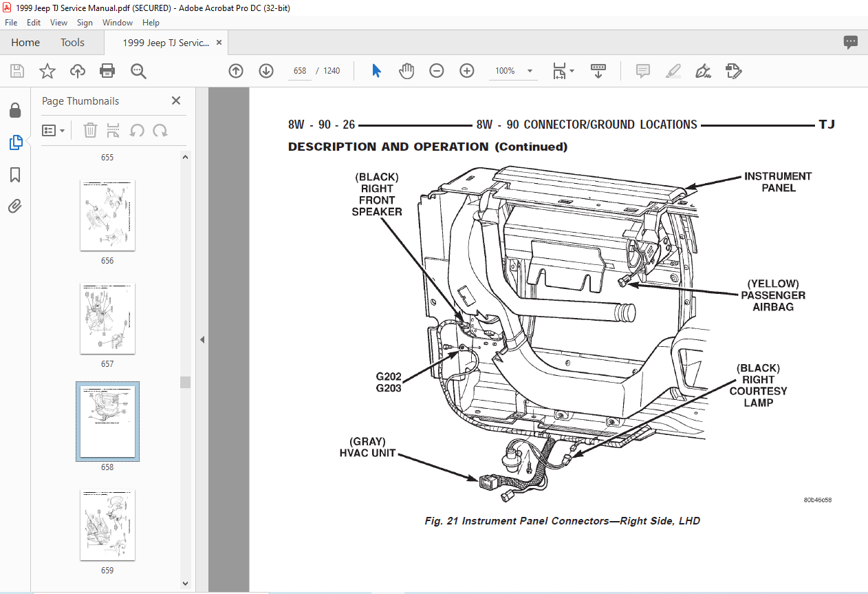Image resolution: width=868 pixels, height=594 pixels.
Task: Click the Fig. 21 Instrument Panel Connectors caption
Action: point(562,521)
